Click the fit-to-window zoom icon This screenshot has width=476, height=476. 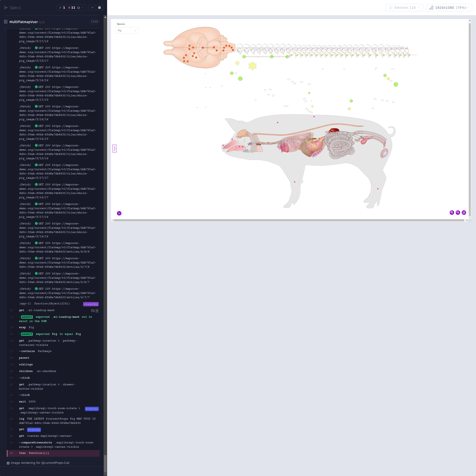pos(464,212)
